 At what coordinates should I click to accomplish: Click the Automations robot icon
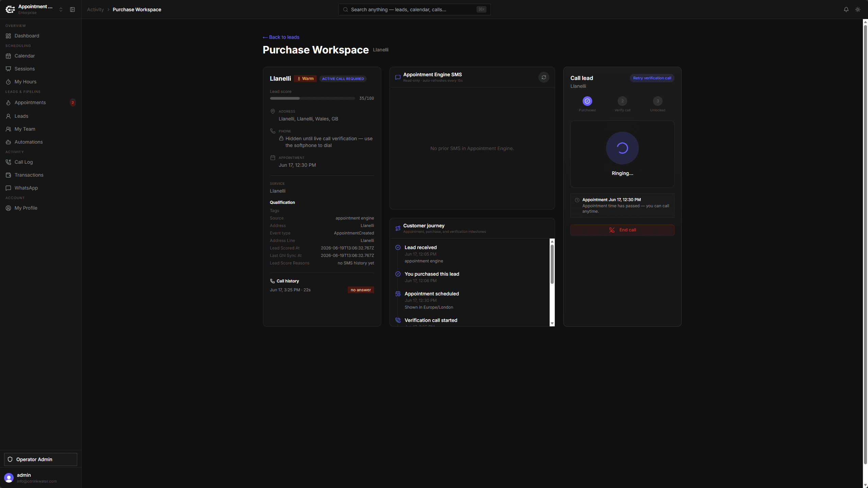[9, 142]
